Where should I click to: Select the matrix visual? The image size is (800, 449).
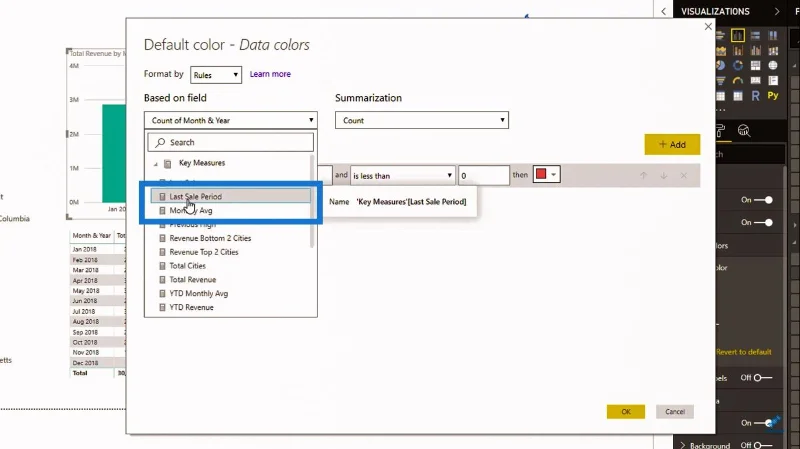[738, 96]
